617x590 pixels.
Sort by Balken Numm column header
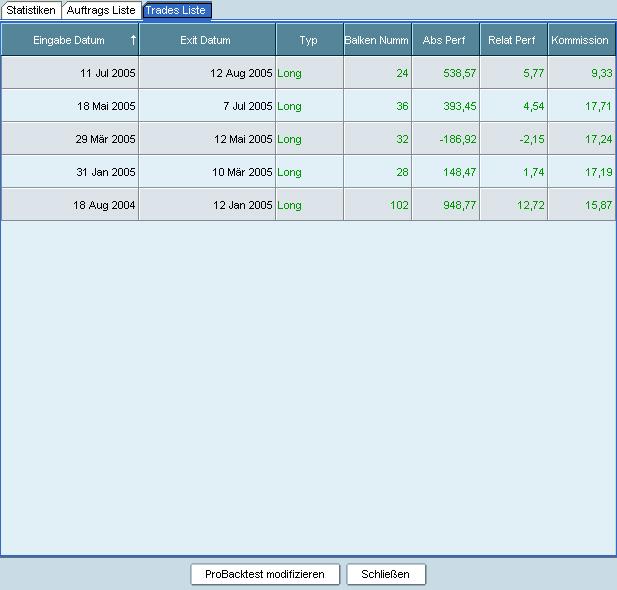[377, 40]
